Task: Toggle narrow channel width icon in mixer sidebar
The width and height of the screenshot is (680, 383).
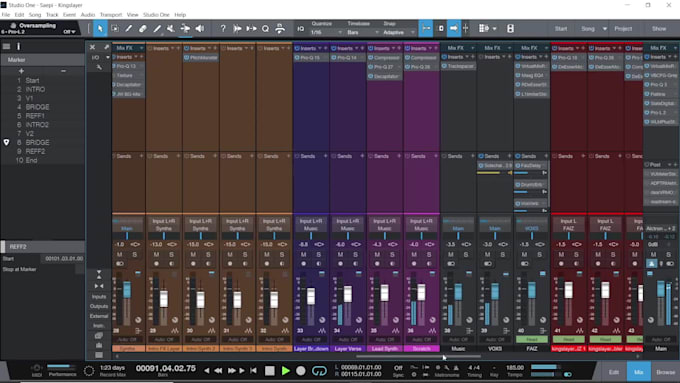Action: (99, 286)
